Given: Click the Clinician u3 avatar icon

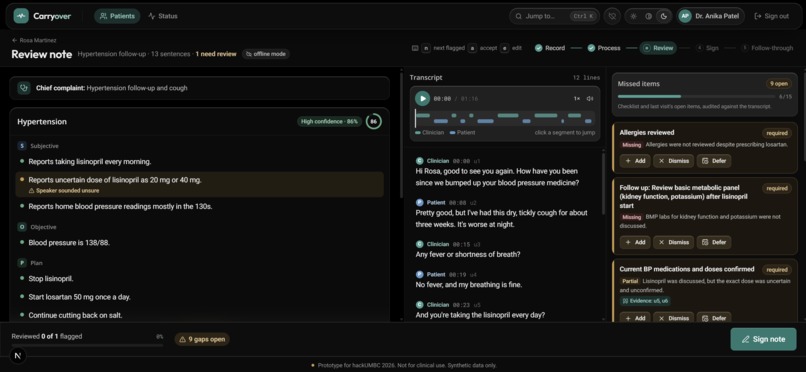Looking at the screenshot, I should pyautogui.click(x=419, y=244).
